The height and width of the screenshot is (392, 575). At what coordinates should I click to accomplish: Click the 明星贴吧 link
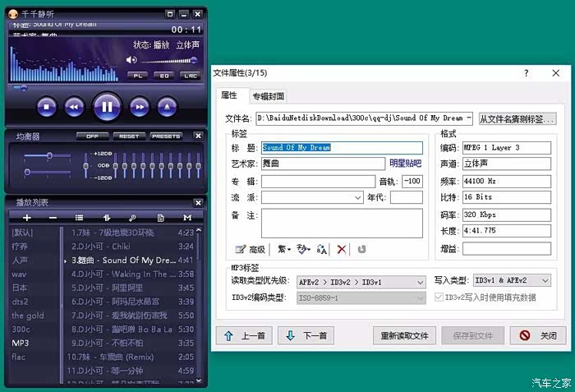(x=405, y=164)
